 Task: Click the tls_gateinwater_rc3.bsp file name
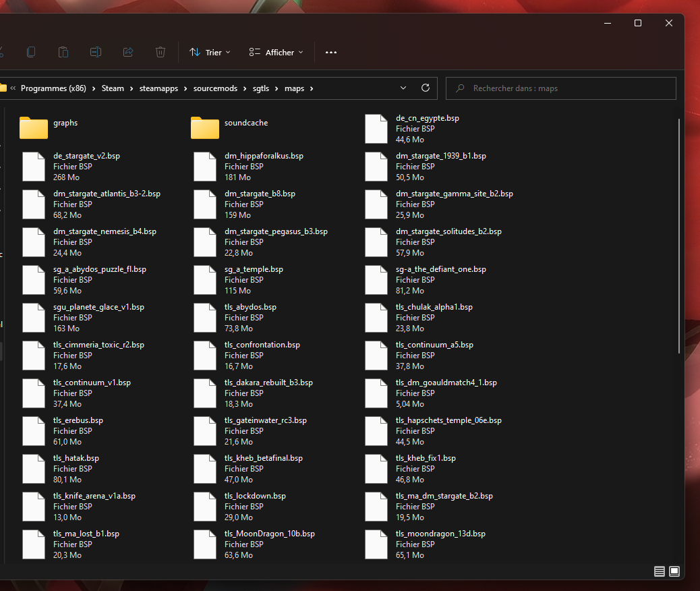coord(266,420)
